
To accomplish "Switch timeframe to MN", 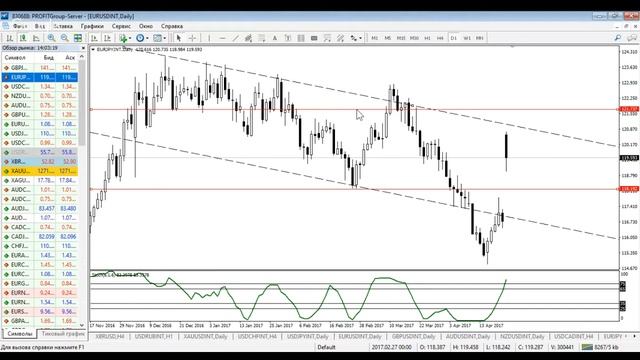I will [x=480, y=38].
